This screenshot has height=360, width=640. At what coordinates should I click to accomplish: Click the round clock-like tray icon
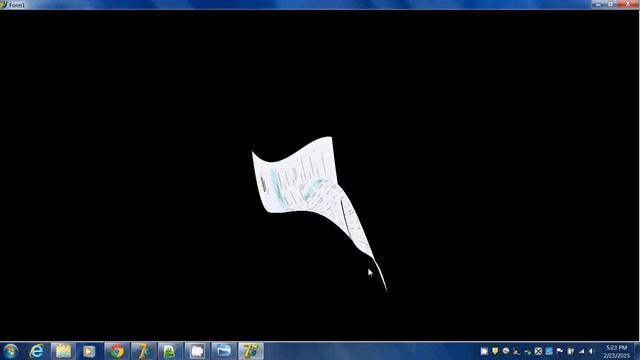(506, 351)
